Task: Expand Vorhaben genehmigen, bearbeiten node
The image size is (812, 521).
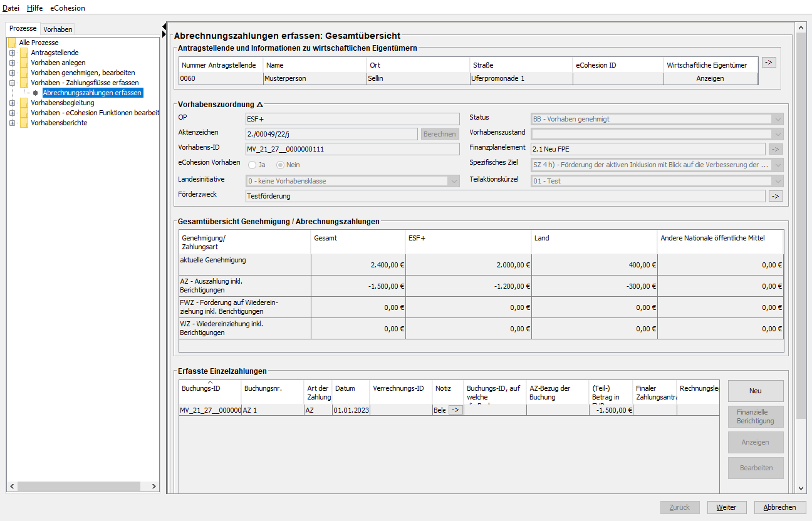Action: (x=12, y=73)
